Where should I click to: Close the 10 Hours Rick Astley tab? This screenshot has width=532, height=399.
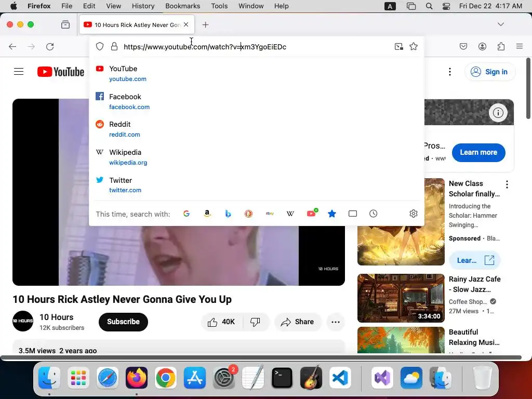point(186,24)
